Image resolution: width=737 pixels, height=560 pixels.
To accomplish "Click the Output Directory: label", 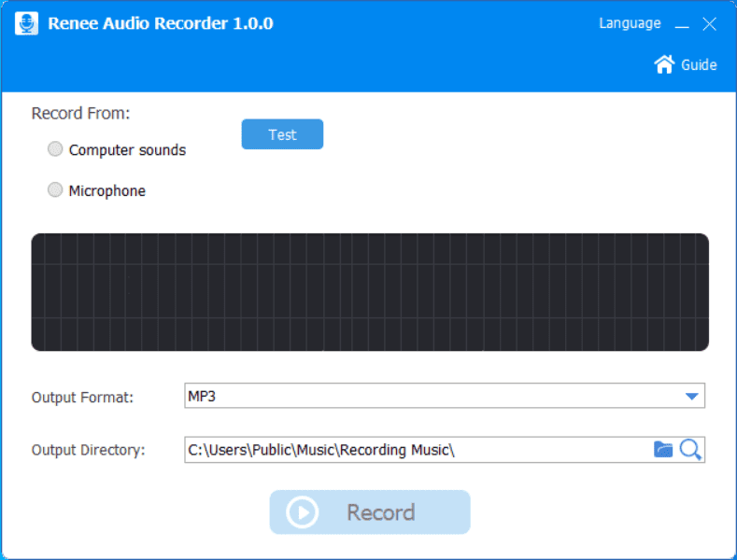I will click(x=89, y=450).
